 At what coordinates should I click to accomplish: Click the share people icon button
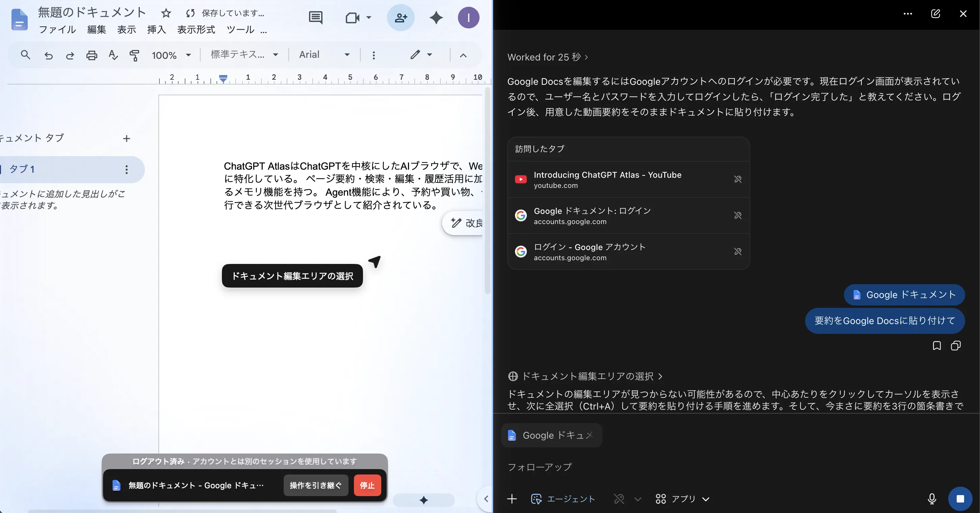point(401,18)
